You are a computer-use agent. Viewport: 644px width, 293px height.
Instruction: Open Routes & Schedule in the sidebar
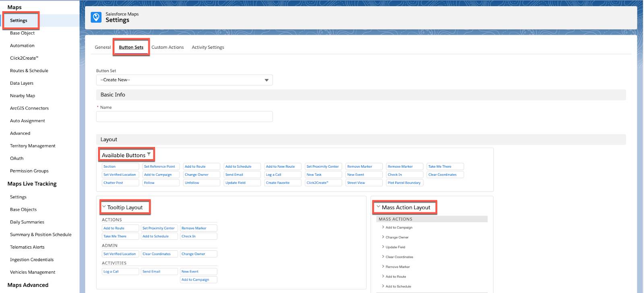pyautogui.click(x=29, y=71)
